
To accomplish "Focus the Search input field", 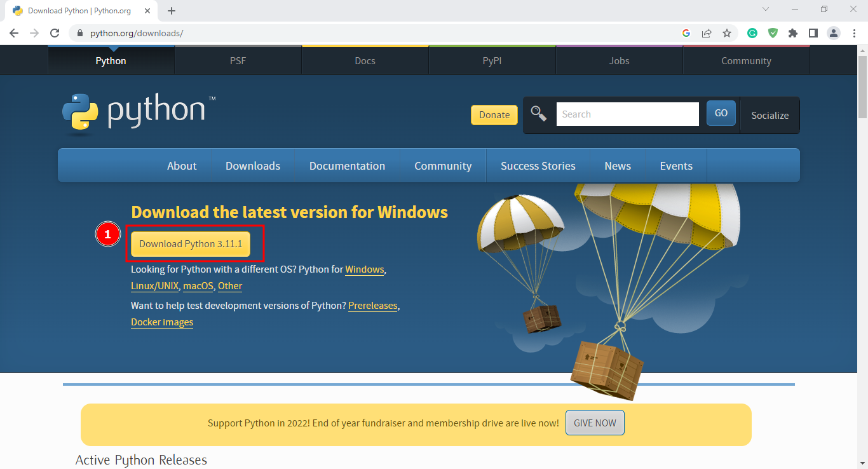I will coord(628,114).
